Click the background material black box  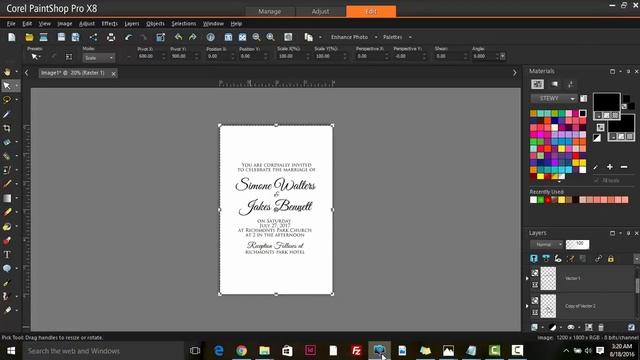621,125
